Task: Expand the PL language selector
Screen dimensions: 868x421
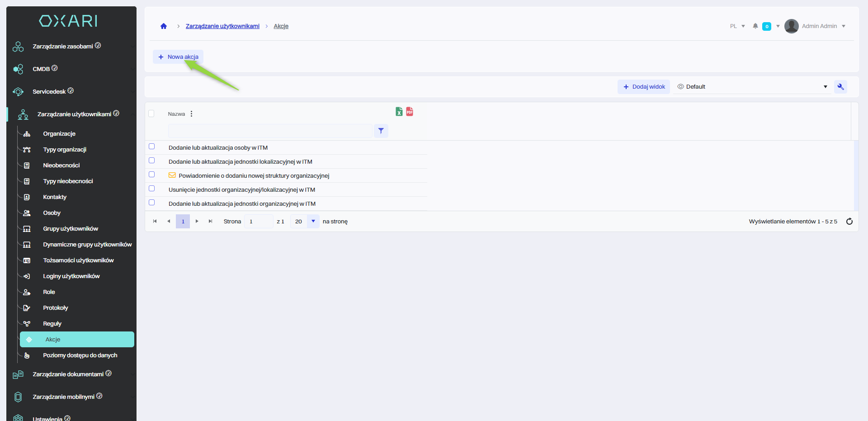Action: point(737,26)
